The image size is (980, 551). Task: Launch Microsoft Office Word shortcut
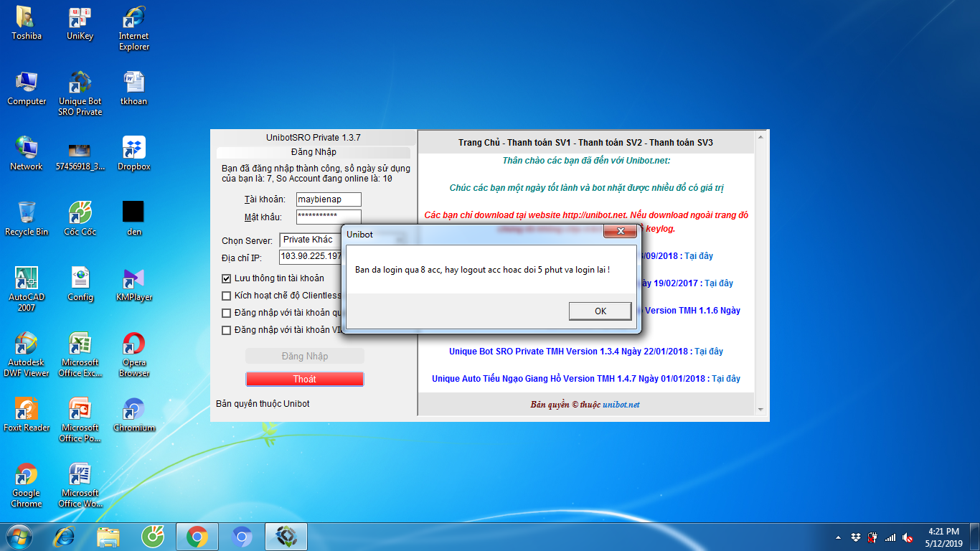coord(80,485)
